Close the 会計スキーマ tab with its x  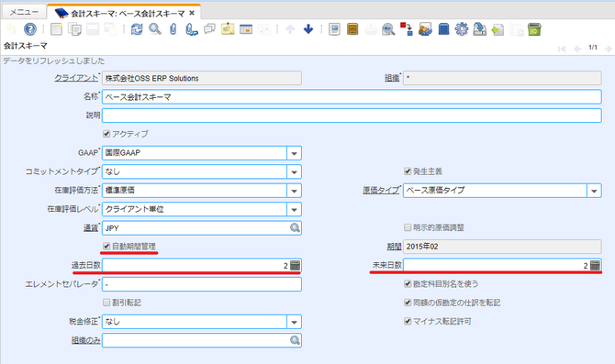192,13
